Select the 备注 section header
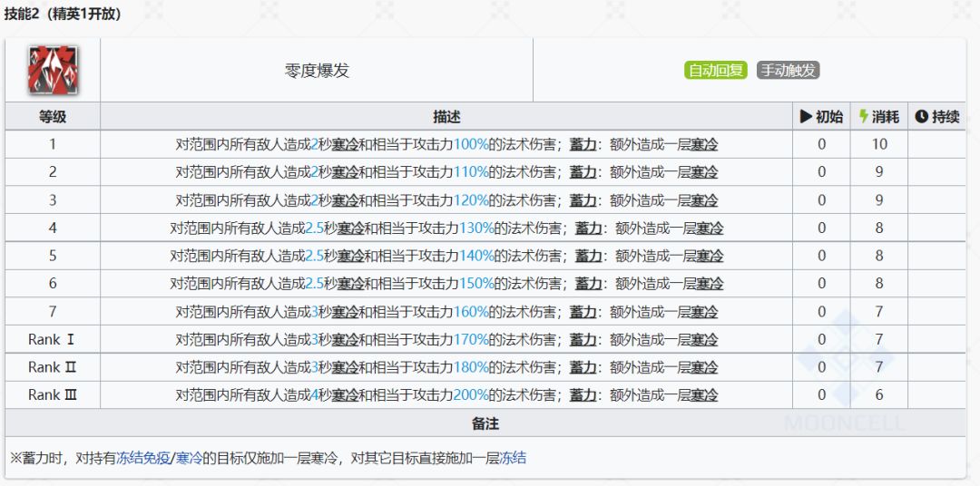 485,423
